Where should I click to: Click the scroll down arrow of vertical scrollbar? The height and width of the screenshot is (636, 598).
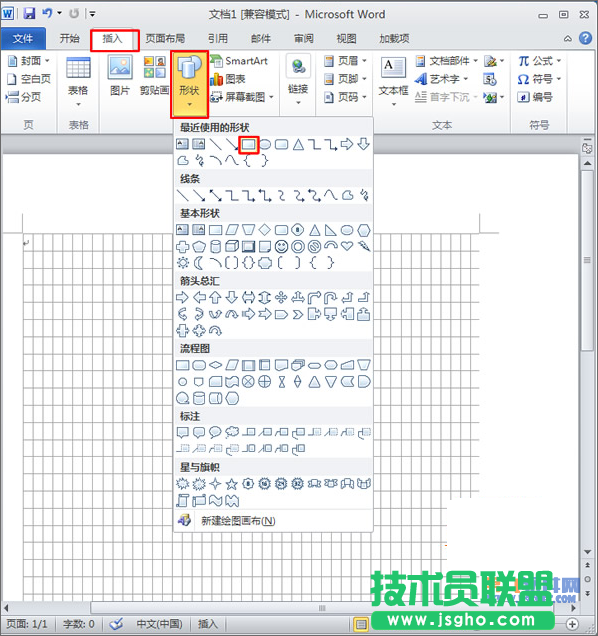[x=587, y=552]
